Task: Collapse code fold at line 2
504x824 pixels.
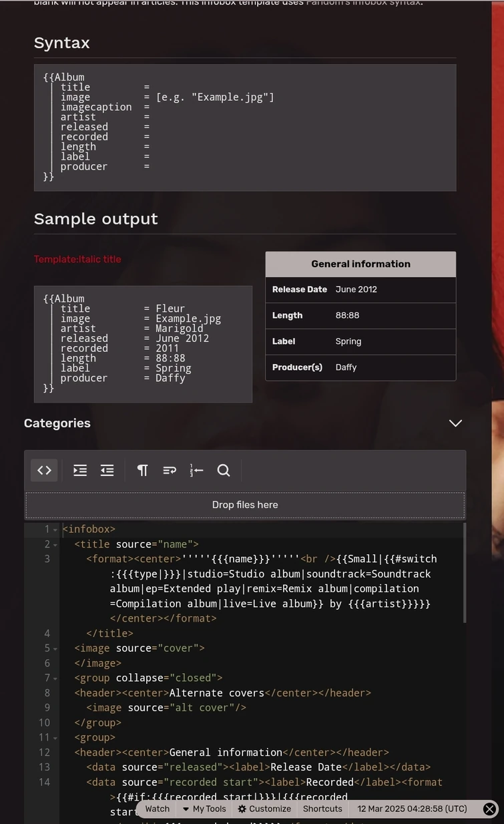Action: [55, 544]
